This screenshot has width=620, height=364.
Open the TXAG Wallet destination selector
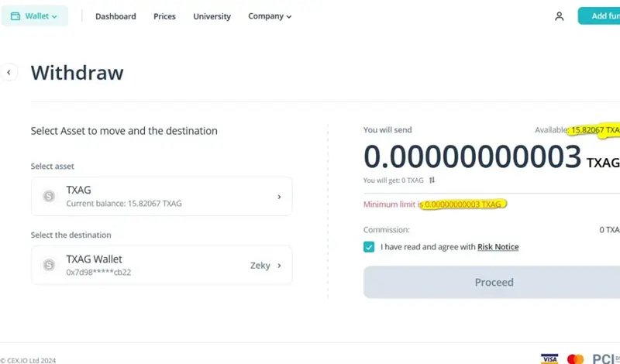point(162,265)
